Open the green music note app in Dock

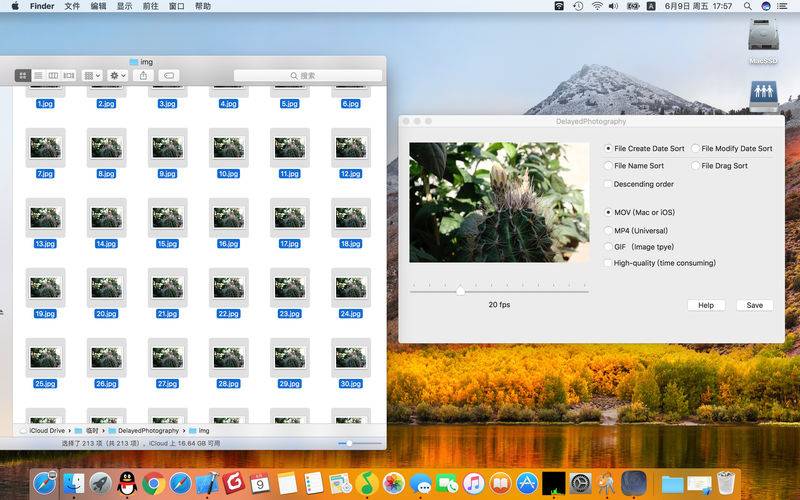367,483
